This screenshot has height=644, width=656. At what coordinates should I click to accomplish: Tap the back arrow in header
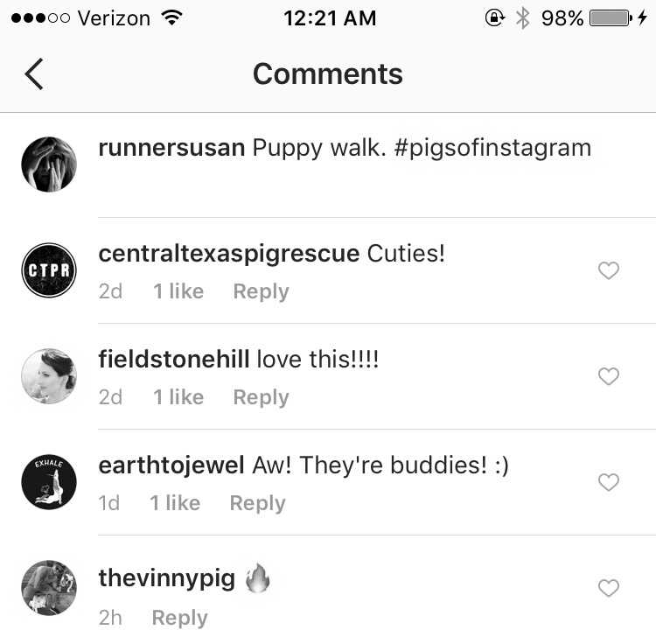coord(34,74)
